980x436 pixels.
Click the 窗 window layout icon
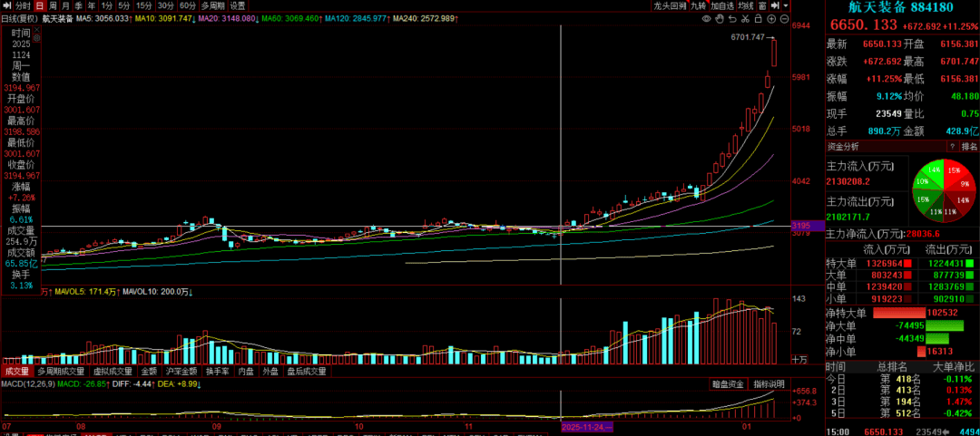(x=763, y=5)
